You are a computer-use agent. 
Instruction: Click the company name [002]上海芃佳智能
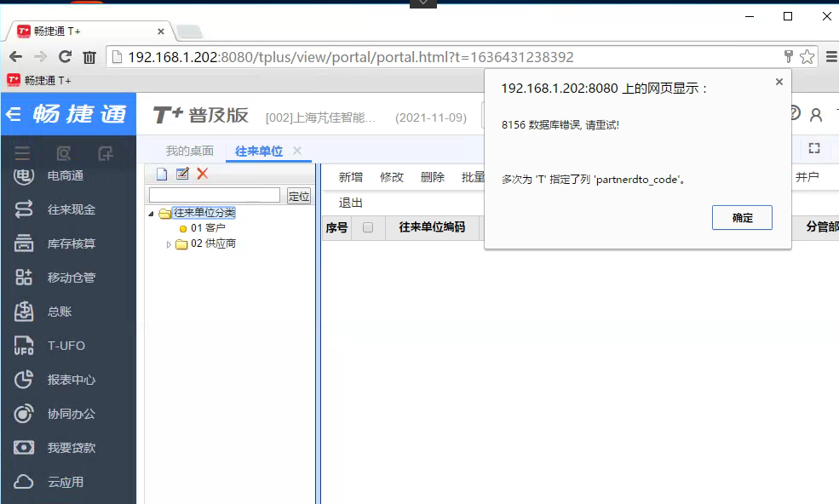pos(320,117)
